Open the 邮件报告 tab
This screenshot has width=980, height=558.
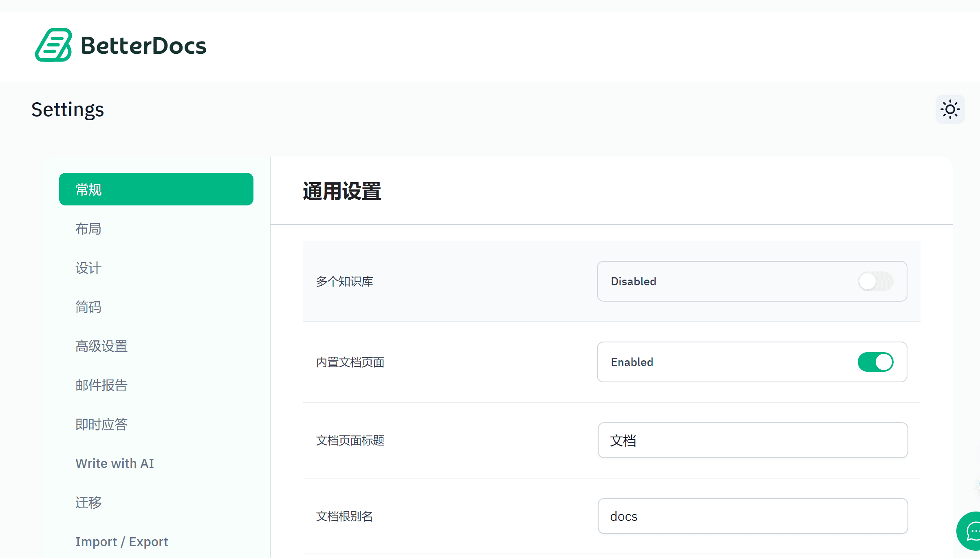click(x=101, y=385)
